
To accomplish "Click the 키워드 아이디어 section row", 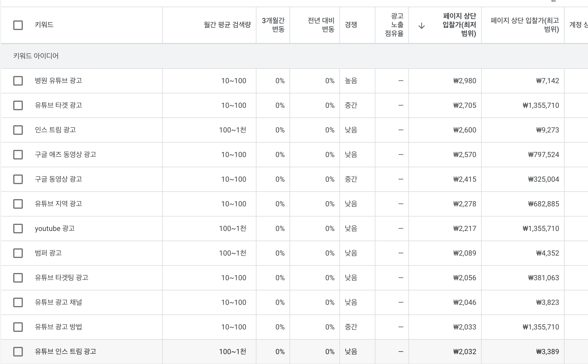I will tap(36, 56).
